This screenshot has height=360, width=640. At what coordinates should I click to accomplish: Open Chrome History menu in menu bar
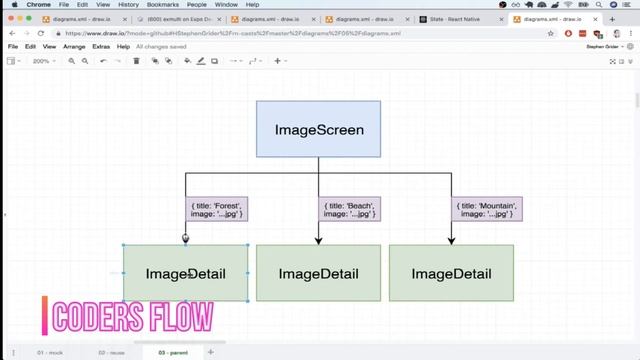click(128, 5)
